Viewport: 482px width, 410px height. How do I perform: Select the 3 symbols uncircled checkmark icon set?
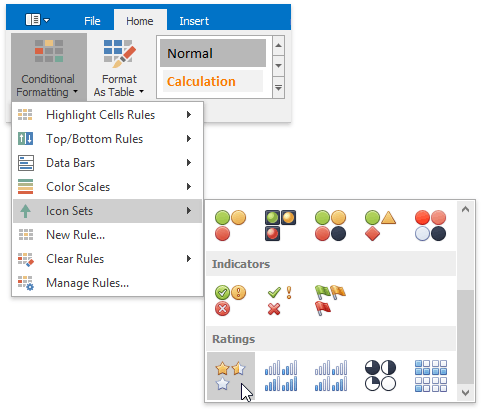tap(281, 301)
